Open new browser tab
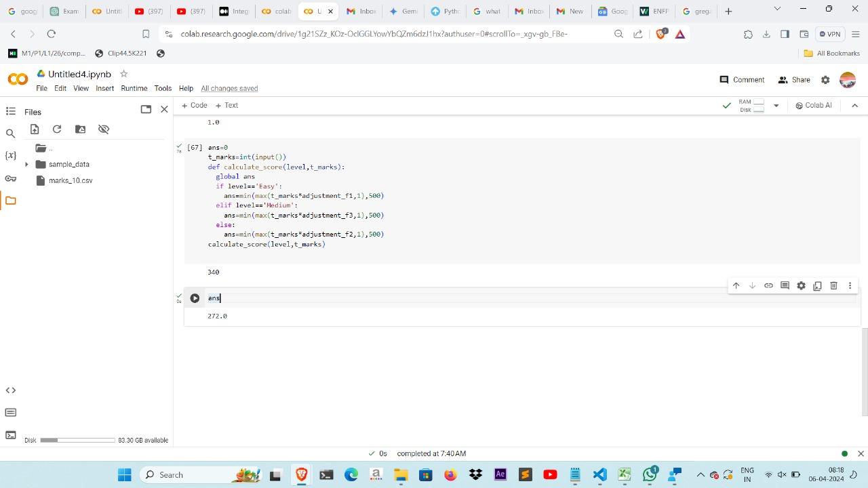 pos(728,11)
